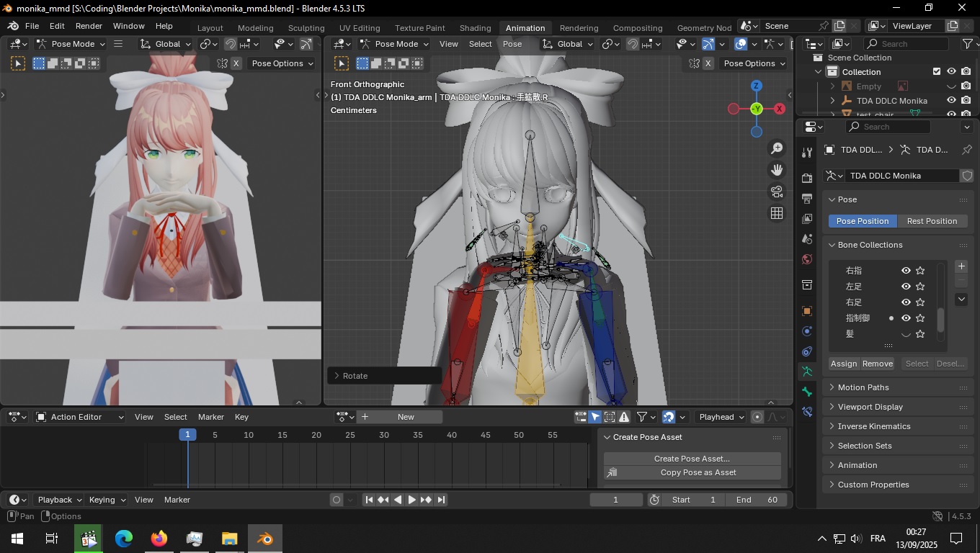The image size is (980, 553).
Task: Click Remove in Bone Collections
Action: [878, 364]
